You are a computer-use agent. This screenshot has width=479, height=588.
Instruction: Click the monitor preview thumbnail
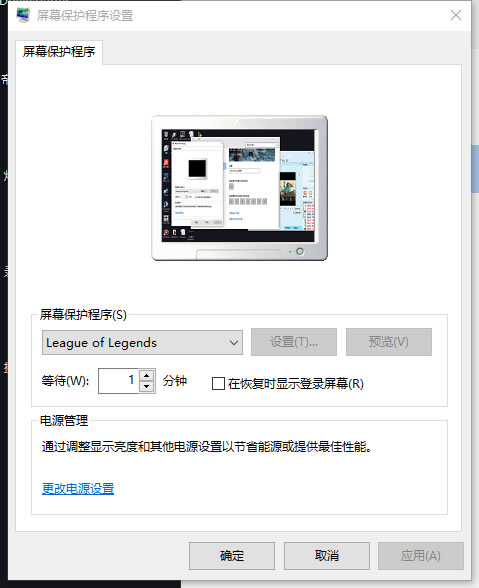[239, 188]
